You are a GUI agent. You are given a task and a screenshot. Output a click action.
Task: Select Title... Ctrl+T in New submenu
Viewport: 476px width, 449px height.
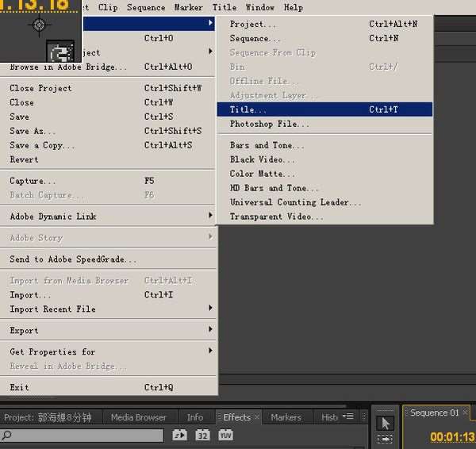click(x=324, y=109)
